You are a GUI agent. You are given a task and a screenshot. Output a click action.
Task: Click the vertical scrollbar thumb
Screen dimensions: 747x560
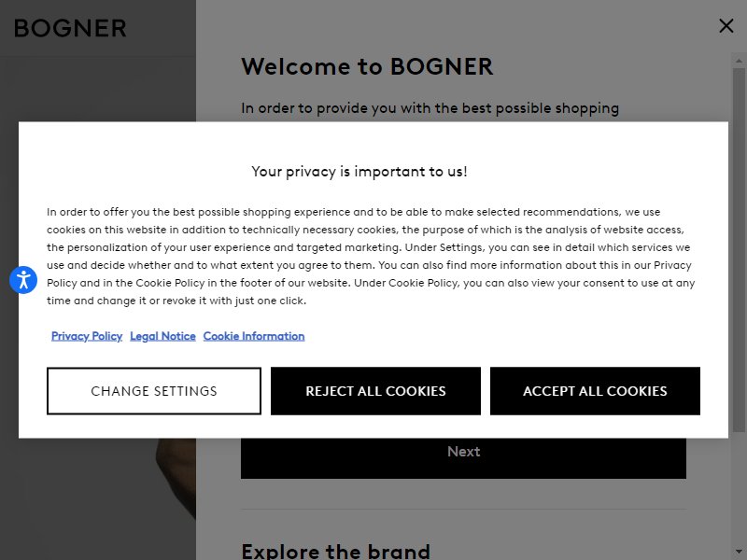pos(739,250)
